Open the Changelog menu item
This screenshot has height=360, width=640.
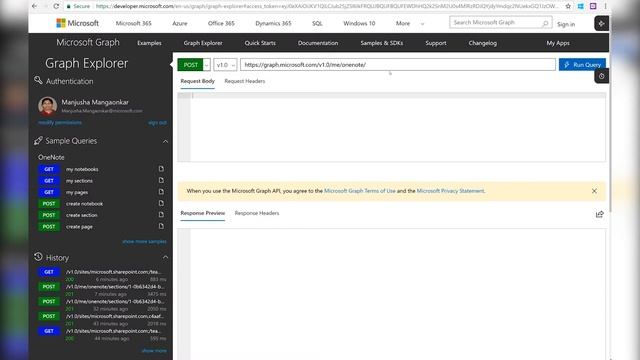[483, 43]
